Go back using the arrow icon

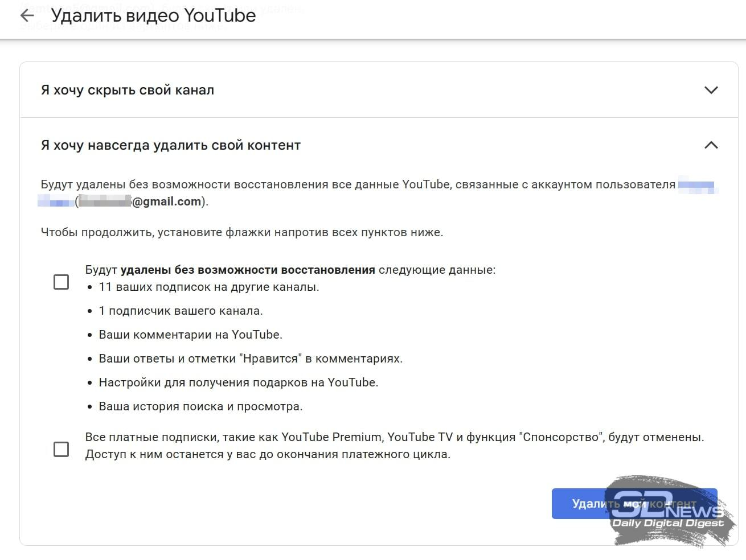pos(27,16)
